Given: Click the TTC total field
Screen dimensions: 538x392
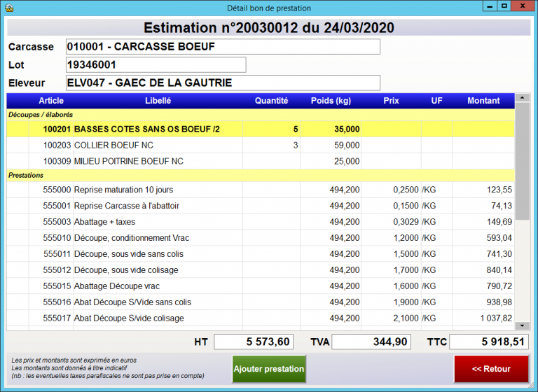Looking at the screenshot, I should [488, 342].
